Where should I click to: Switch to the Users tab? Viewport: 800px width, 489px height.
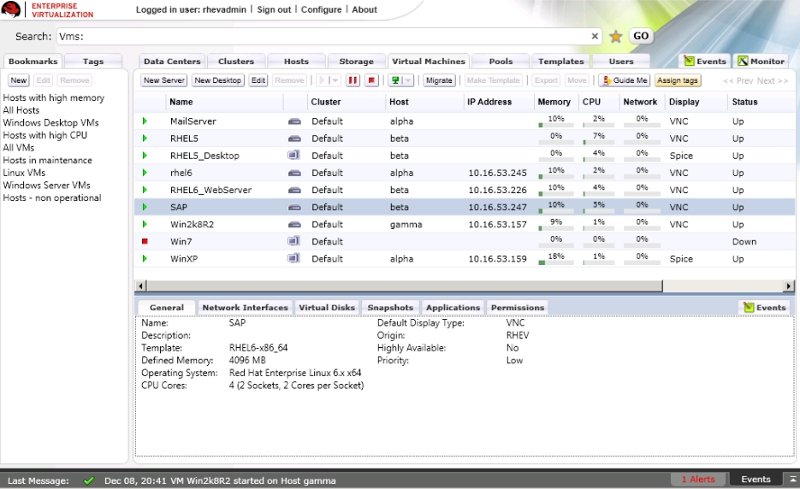tap(621, 61)
